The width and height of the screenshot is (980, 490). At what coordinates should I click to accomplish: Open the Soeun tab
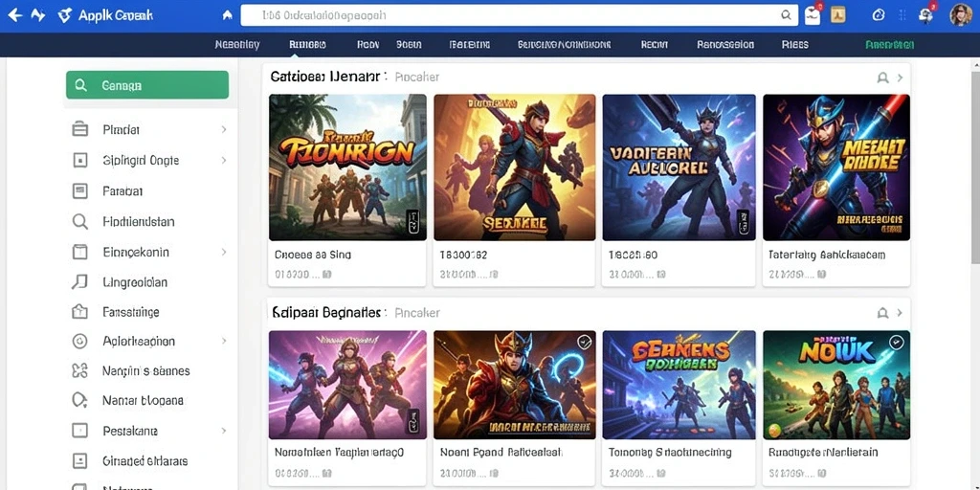point(409,44)
